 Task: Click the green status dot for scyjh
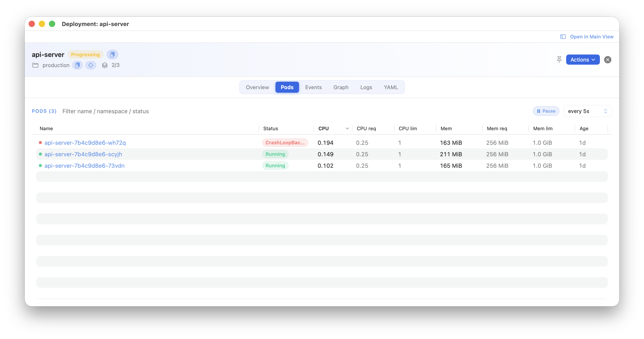pos(40,154)
